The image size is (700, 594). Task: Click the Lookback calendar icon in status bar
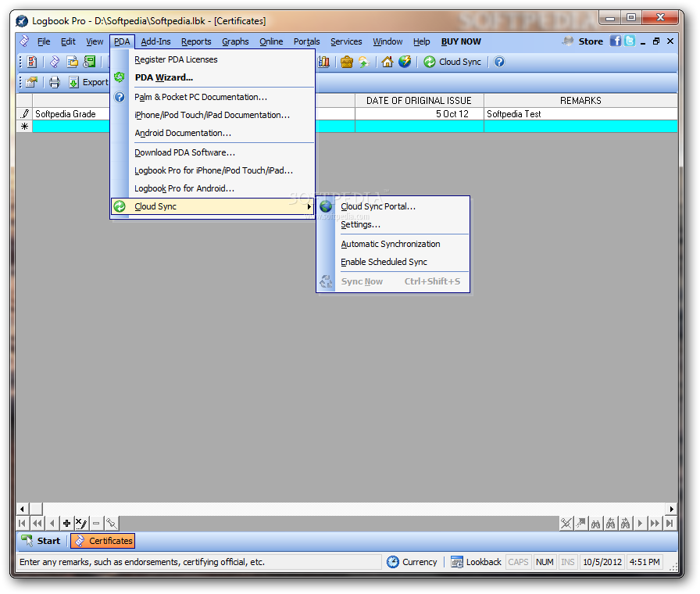[x=457, y=562]
